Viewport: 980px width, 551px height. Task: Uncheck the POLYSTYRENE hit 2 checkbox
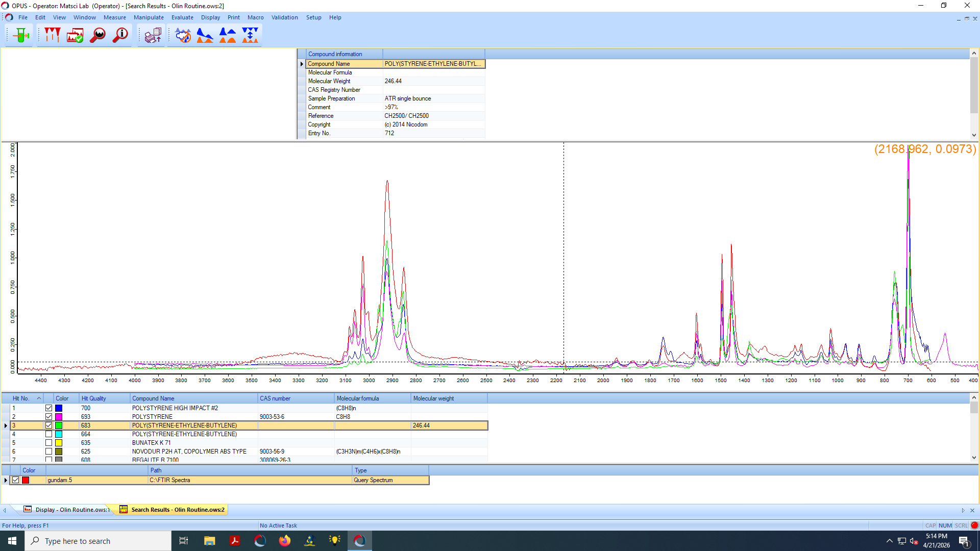(x=48, y=417)
